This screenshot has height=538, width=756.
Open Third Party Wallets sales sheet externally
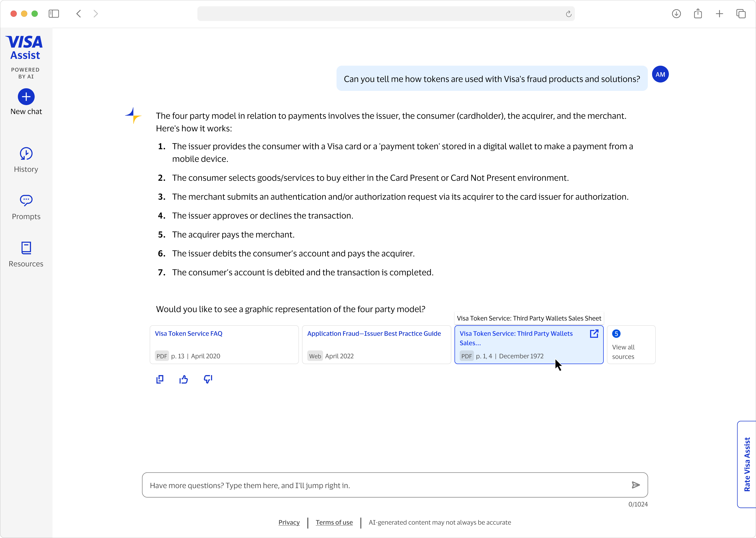594,334
